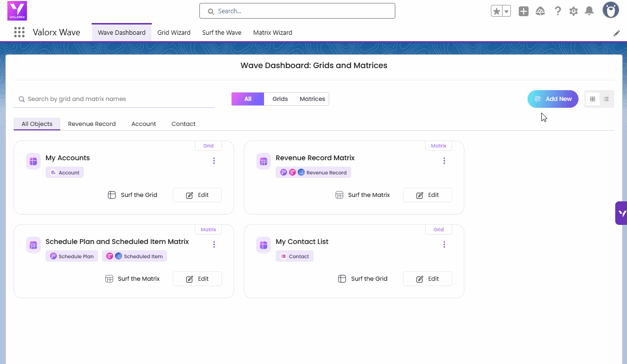Click the global create plus icon
The height and width of the screenshot is (364, 627).
524,11
